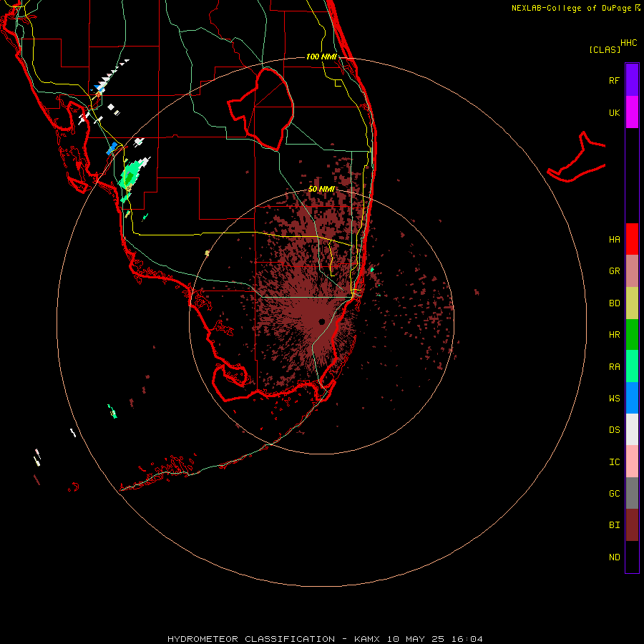Screen dimensions: 644x644
Task: Click the 100 NMI range ring label
Action: coord(321,57)
